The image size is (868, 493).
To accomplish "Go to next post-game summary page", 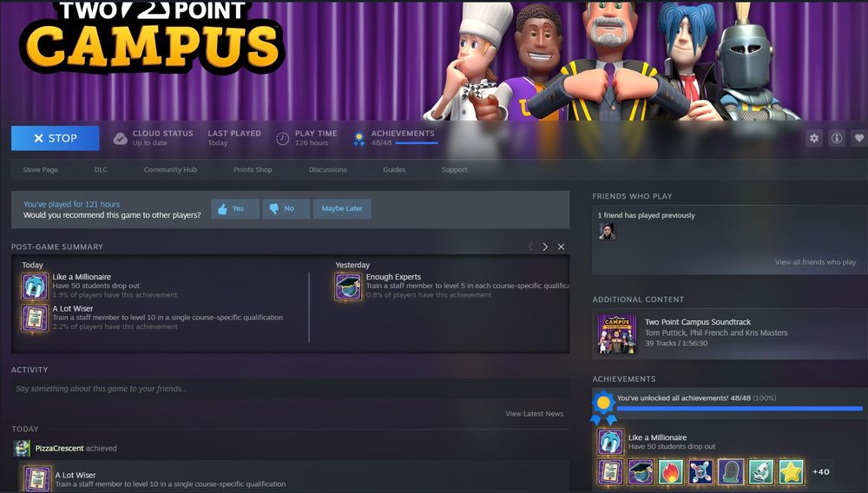I will point(545,246).
